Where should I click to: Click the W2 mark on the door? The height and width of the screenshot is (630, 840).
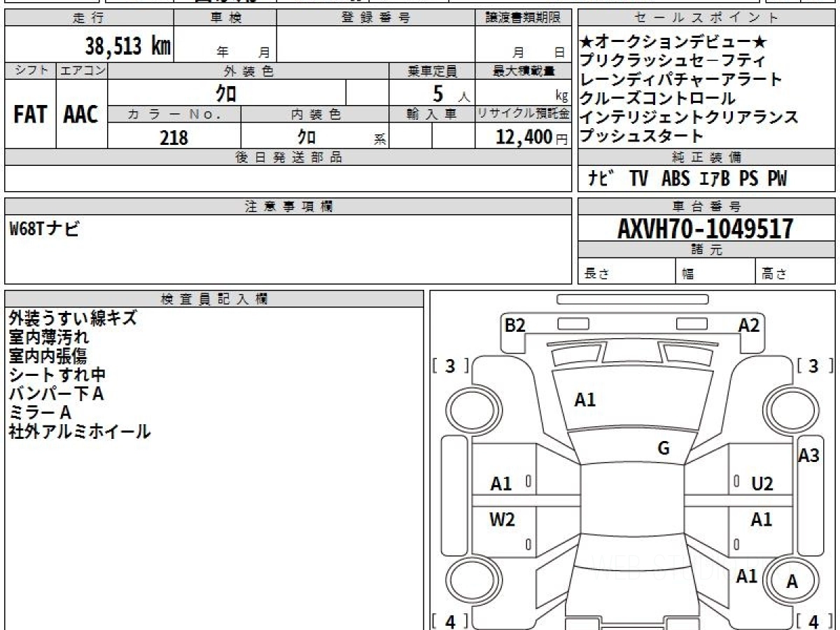click(502, 519)
